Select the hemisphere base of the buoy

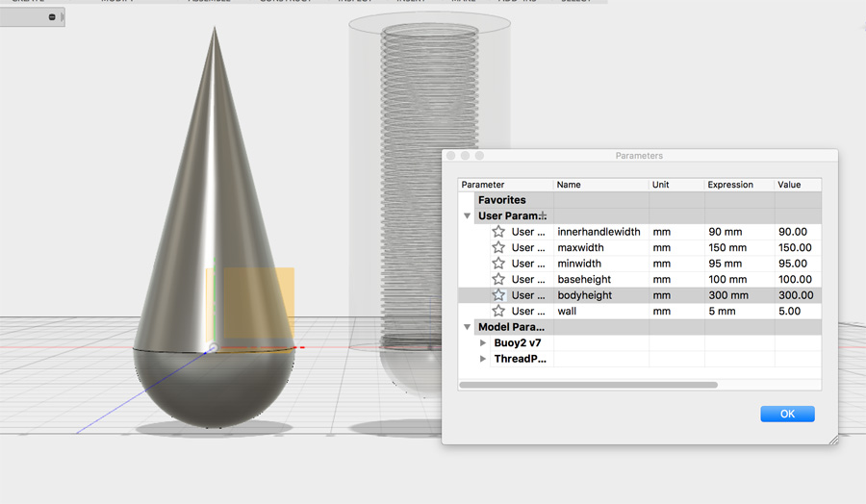215,390
